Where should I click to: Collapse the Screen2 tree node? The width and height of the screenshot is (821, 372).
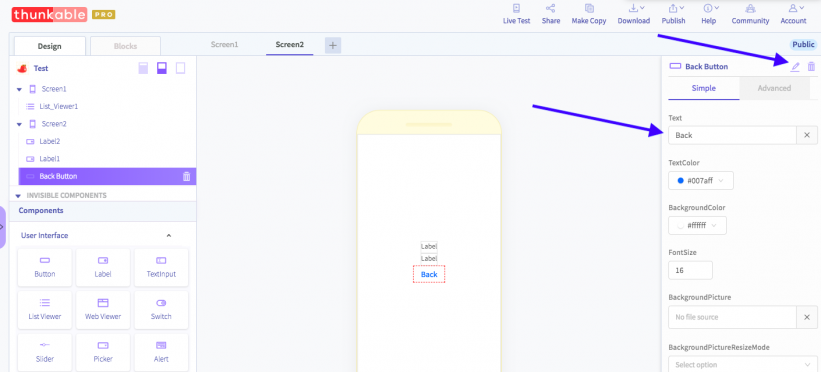click(19, 125)
